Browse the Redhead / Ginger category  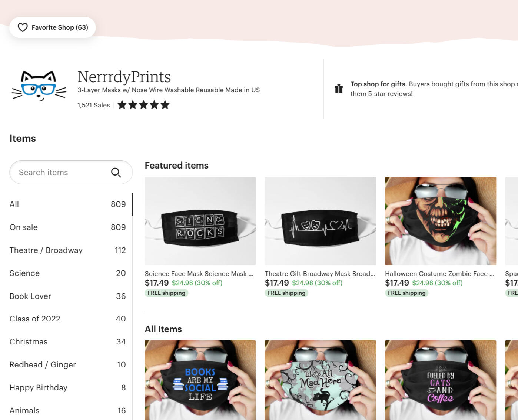point(43,365)
